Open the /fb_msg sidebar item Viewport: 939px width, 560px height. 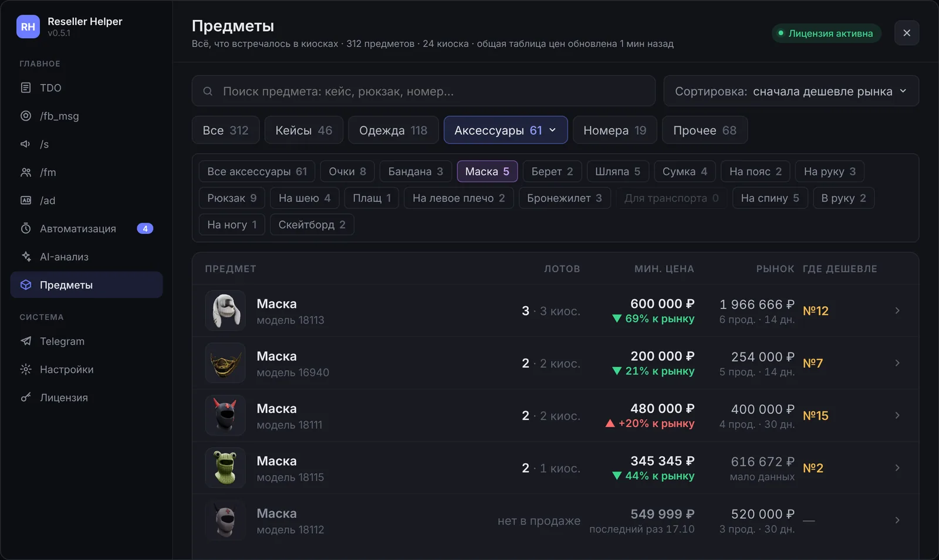pyautogui.click(x=86, y=116)
